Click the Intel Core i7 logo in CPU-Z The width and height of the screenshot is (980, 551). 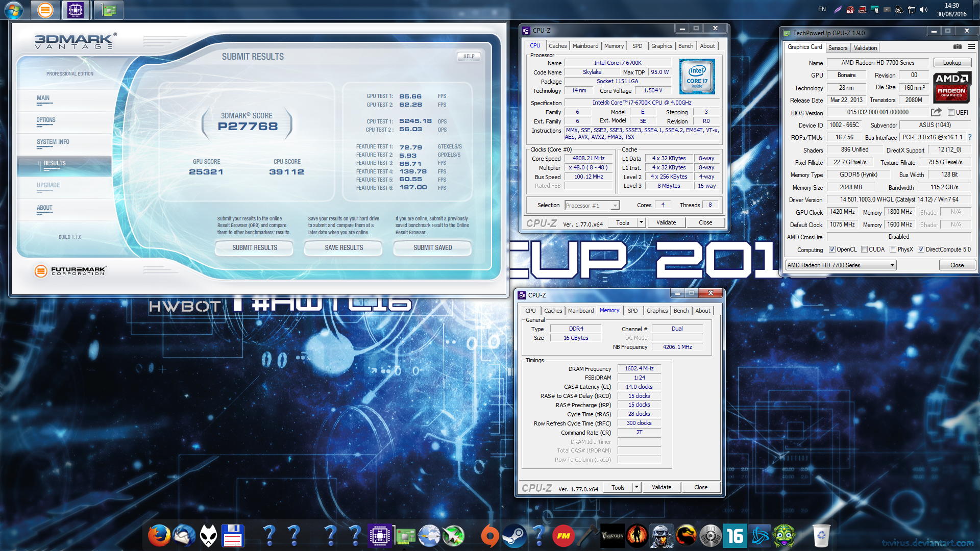click(x=697, y=77)
